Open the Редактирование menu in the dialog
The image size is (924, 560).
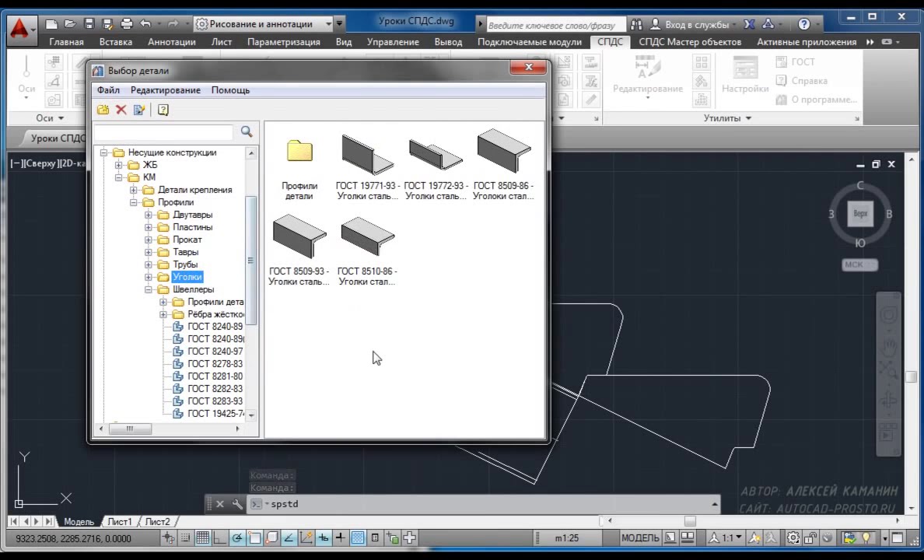point(166,90)
